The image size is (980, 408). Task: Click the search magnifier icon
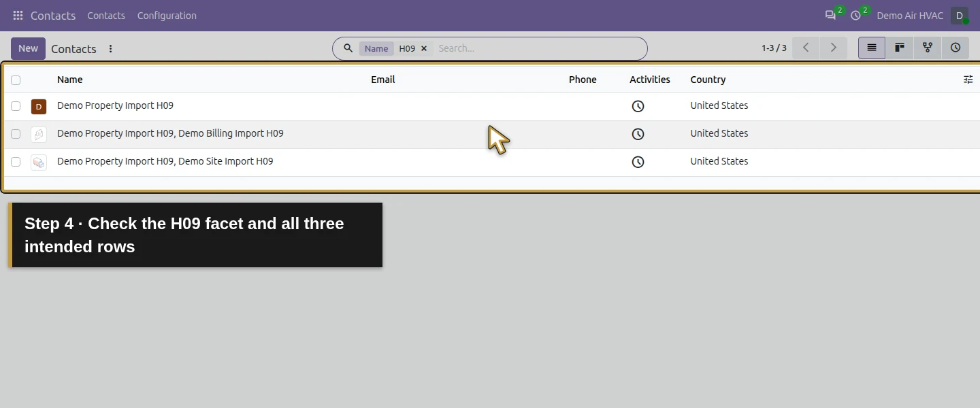pyautogui.click(x=348, y=48)
